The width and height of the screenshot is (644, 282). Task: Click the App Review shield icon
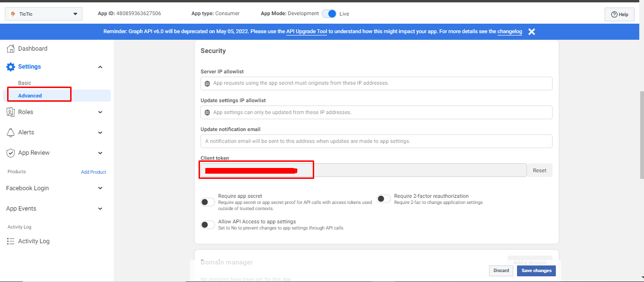pos(10,153)
